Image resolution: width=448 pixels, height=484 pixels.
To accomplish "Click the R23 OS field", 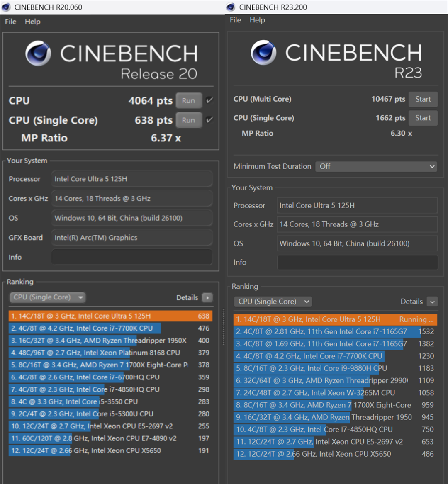I will [x=357, y=243].
